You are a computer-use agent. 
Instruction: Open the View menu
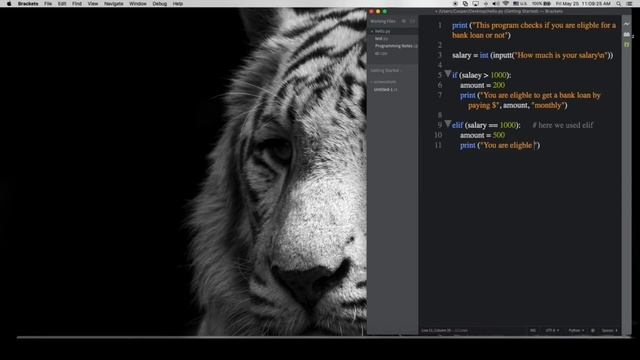point(93,4)
